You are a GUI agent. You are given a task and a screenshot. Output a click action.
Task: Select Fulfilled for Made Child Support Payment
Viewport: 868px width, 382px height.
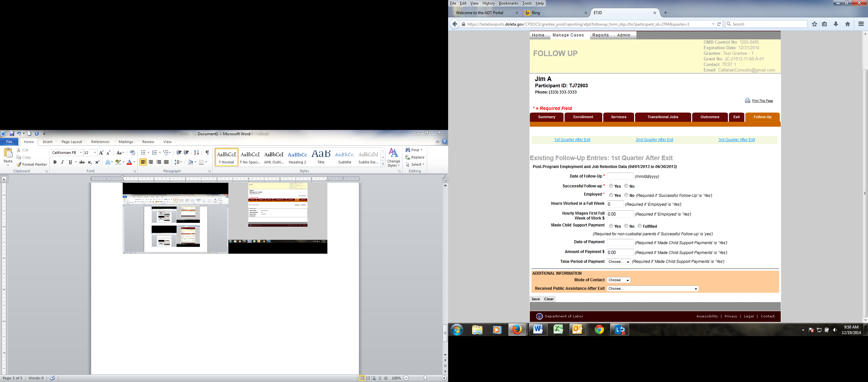click(x=640, y=226)
